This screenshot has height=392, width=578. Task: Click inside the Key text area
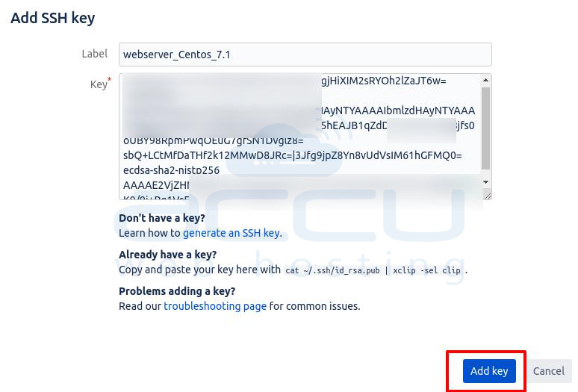300,137
